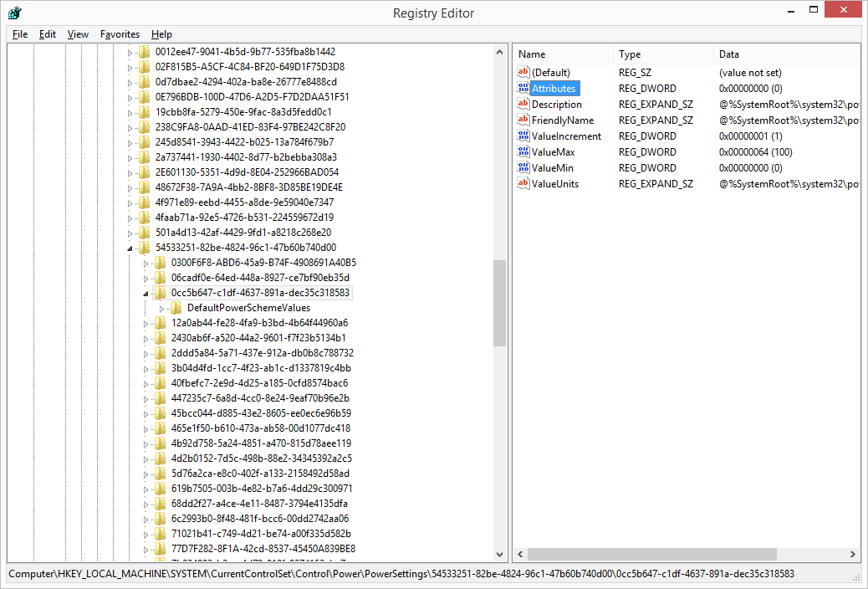
Task: Expand the 6c2993b0-8f48-481f key
Action: 146,520
